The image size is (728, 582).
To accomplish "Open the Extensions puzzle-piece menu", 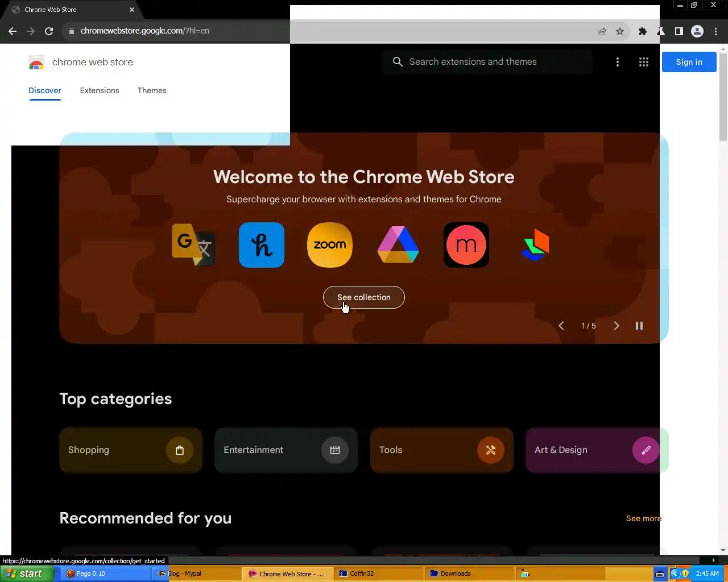I will click(643, 31).
